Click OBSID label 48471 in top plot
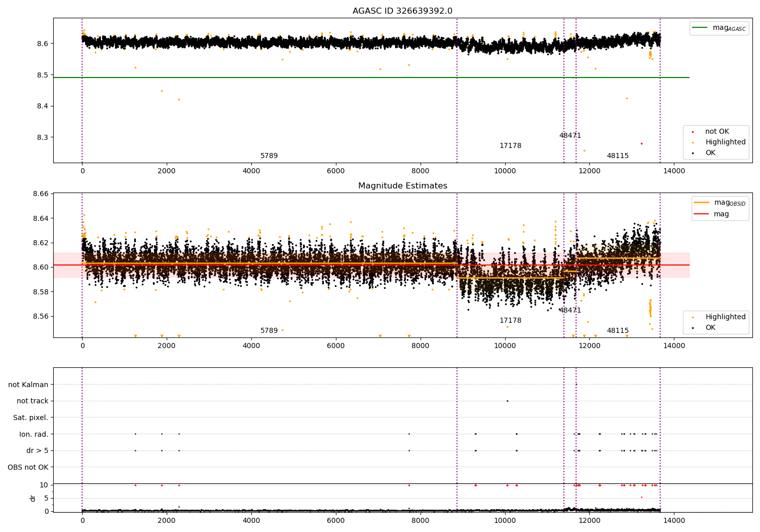Viewport: 760px width, 532px height. point(570,136)
